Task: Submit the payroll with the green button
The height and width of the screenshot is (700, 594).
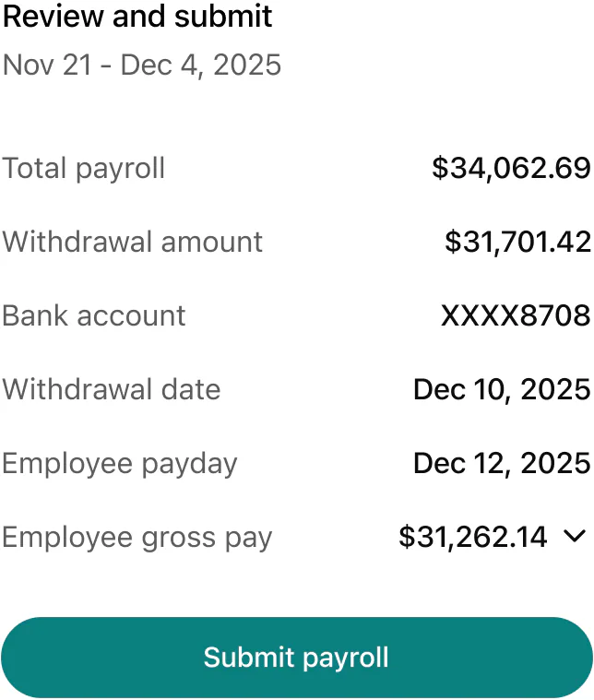Action: 296,658
